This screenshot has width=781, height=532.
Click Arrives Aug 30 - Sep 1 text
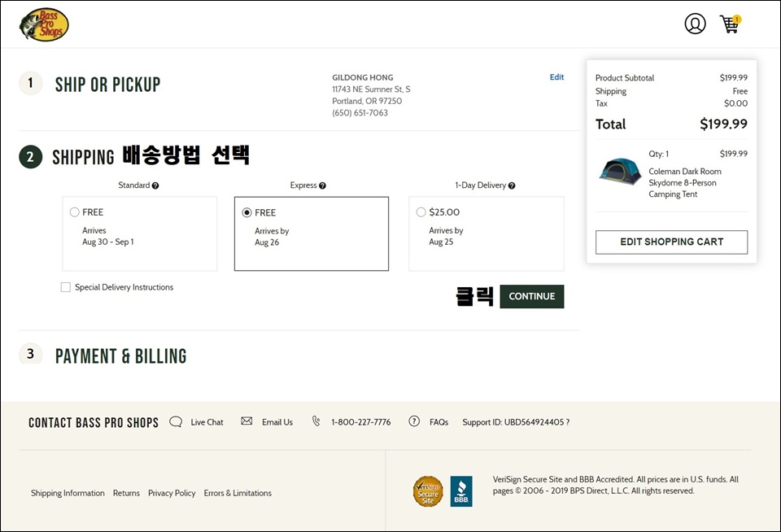coord(107,236)
